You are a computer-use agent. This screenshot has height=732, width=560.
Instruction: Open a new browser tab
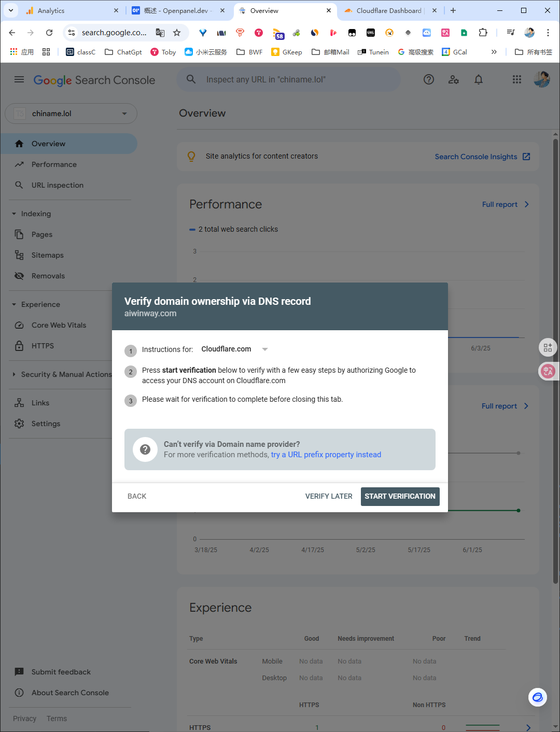[453, 10]
